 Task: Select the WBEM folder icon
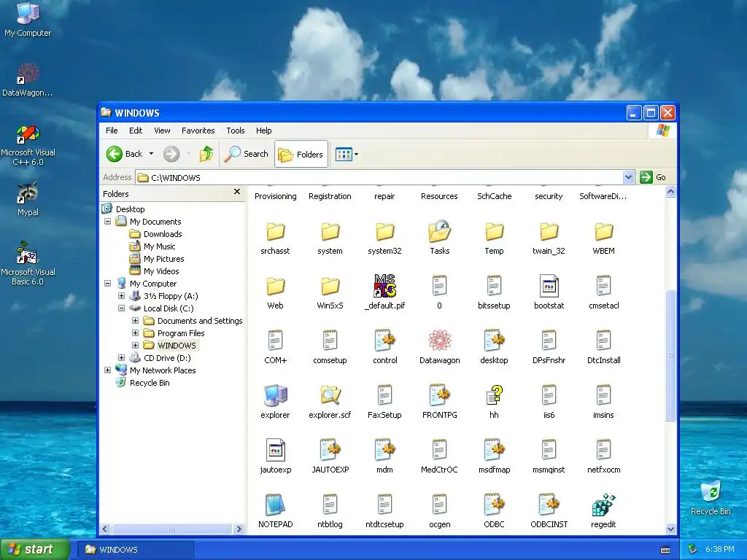tap(603, 232)
